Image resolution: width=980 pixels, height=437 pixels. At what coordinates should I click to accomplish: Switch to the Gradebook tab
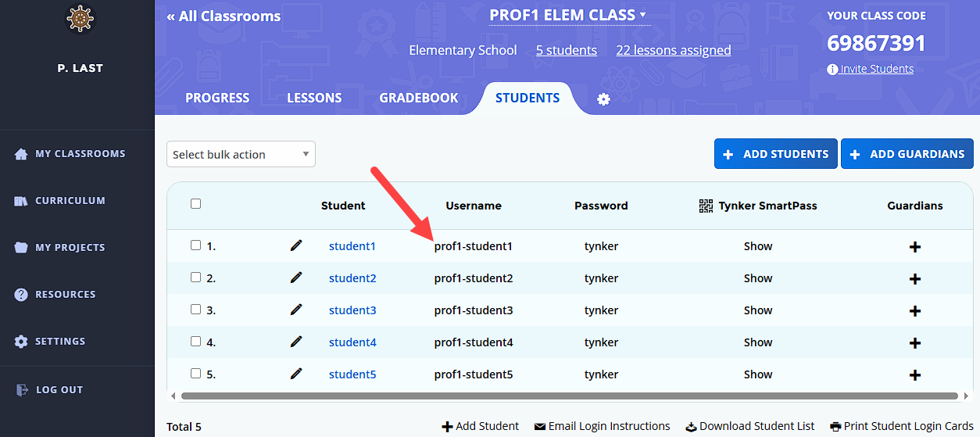(419, 98)
